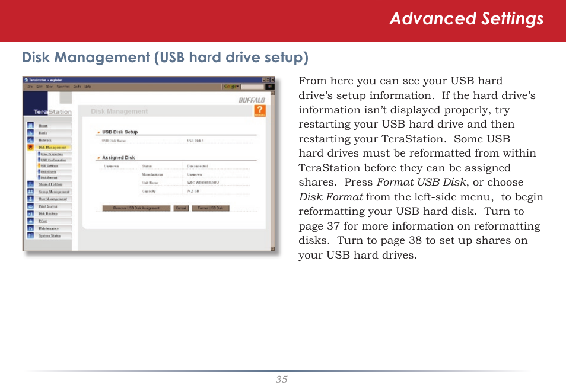Click the Assigned Disk section heading

click(x=119, y=158)
